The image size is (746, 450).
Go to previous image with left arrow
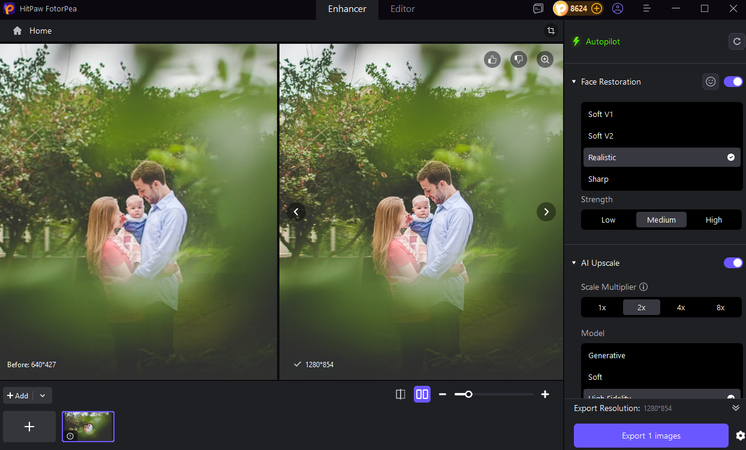(x=296, y=212)
